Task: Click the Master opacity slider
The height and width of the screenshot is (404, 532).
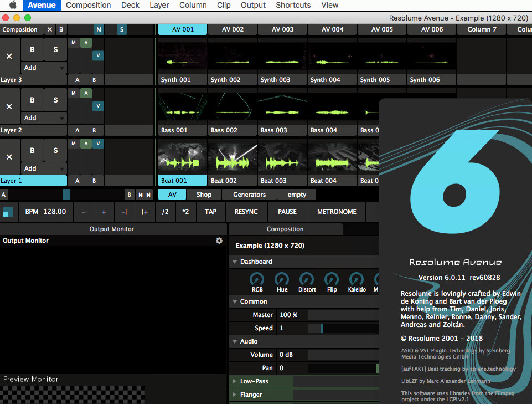Action: point(342,315)
